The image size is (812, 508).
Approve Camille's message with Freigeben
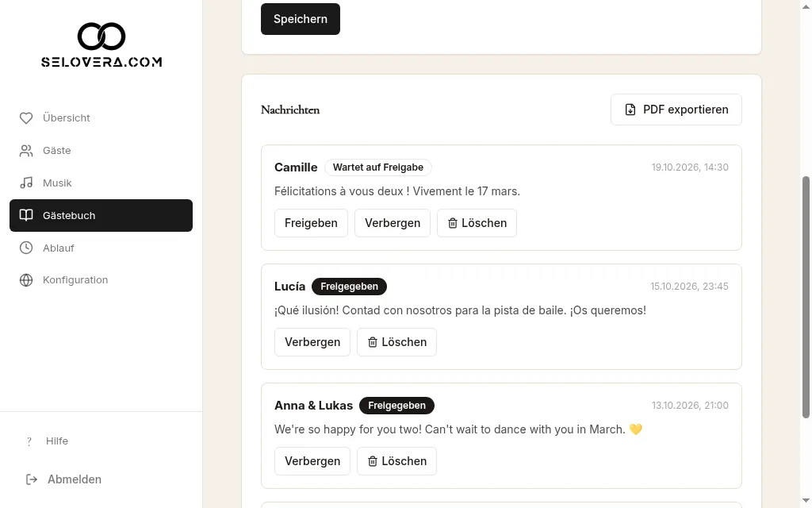[311, 223]
